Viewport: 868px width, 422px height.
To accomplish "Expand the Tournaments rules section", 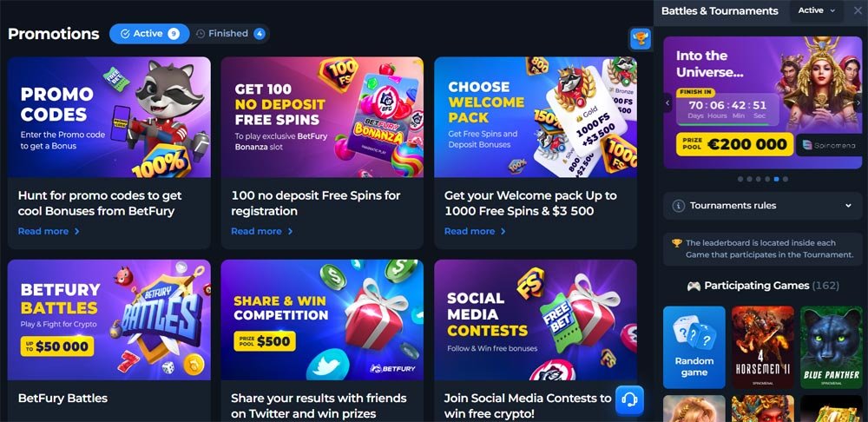I will (762, 206).
